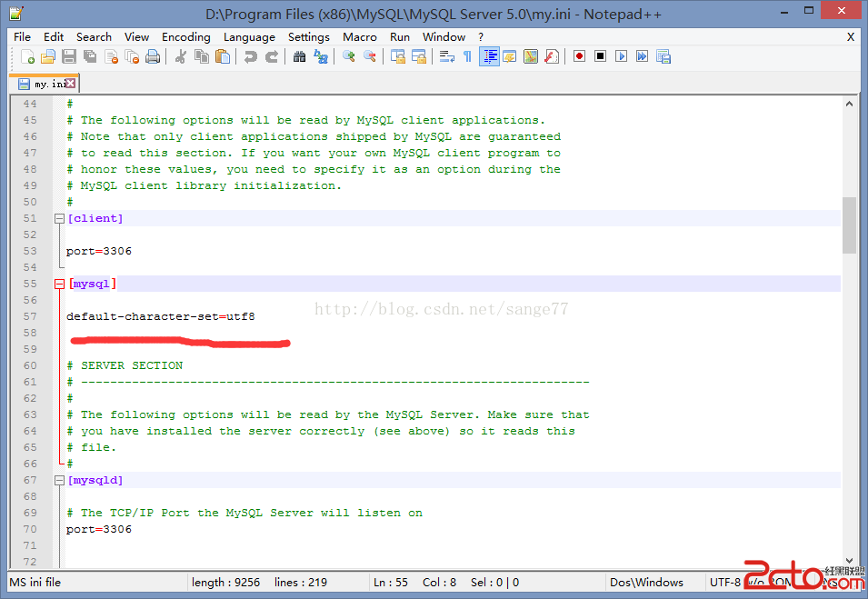Play back the recorded macro
Viewport: 868px width, 599px height.
click(x=621, y=56)
